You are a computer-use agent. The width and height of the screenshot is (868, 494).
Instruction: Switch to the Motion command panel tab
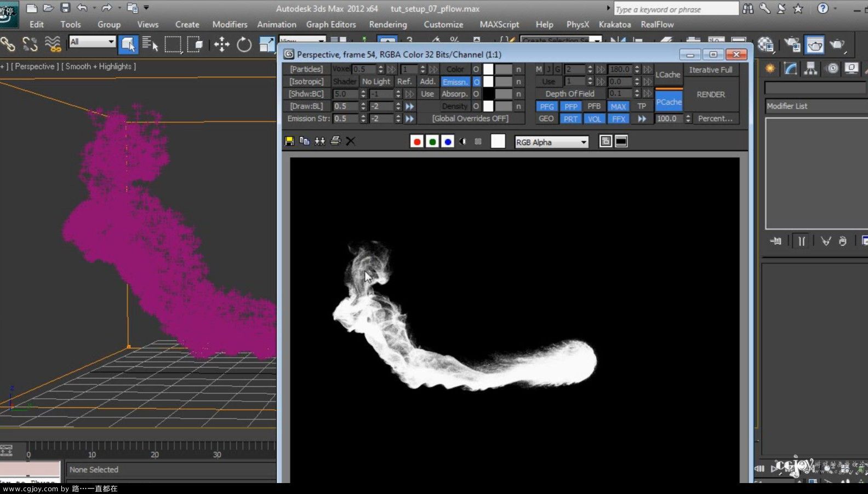point(832,68)
